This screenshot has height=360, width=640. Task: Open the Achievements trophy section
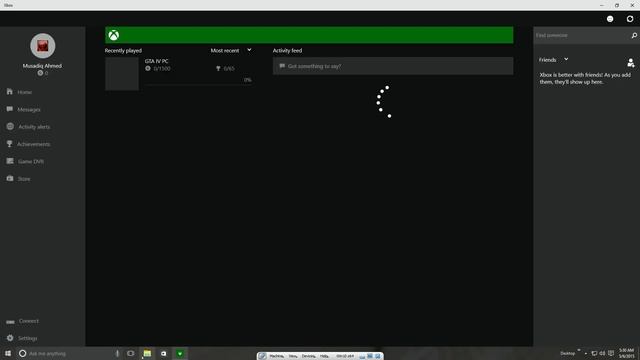coord(29,144)
